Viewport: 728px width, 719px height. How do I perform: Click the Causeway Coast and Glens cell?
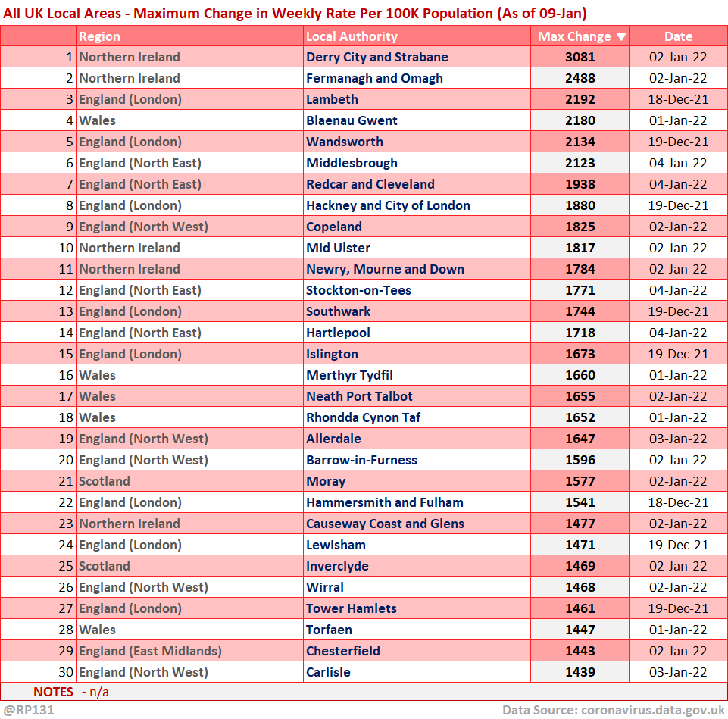tap(385, 524)
